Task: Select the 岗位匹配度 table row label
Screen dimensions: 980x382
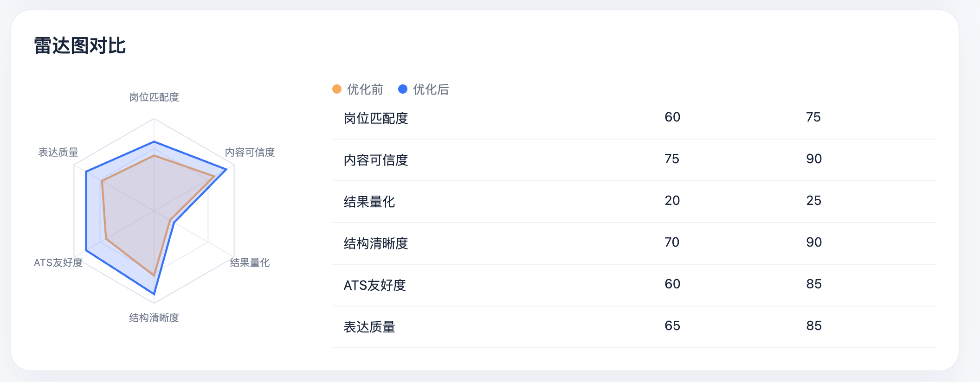Action: click(376, 118)
